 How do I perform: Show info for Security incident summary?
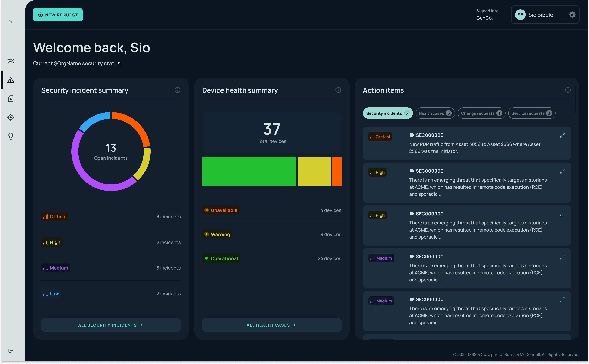(x=177, y=90)
